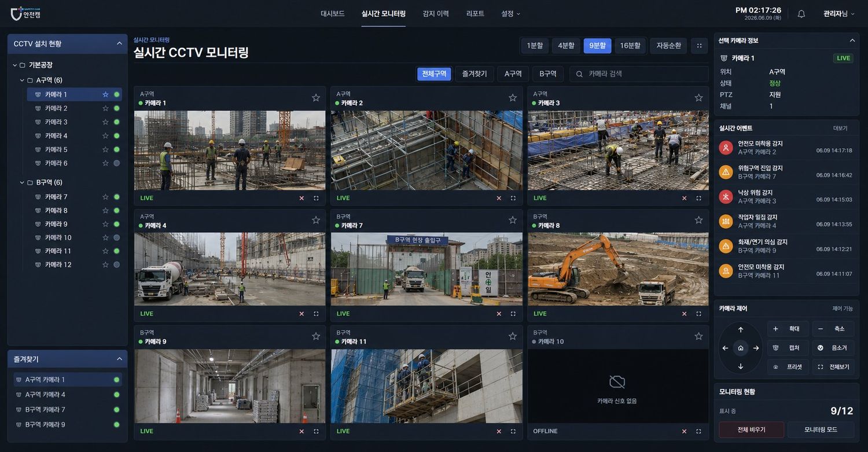Reset PTZ to home position
This screenshot has width=868, height=452.
coord(741,348)
